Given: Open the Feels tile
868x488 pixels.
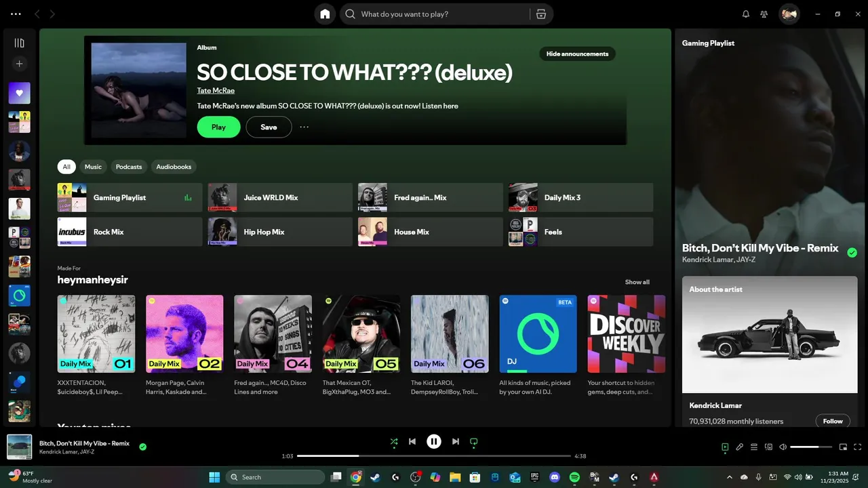Looking at the screenshot, I should [x=581, y=232].
